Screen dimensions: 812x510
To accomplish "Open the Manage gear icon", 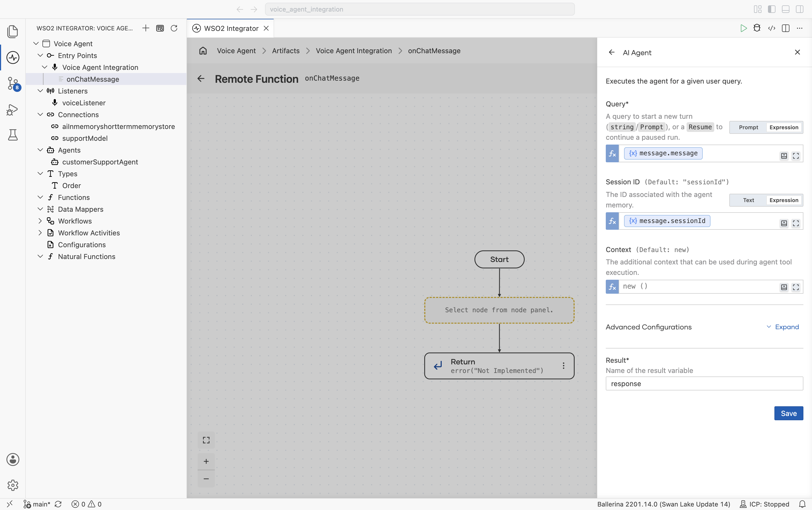I will pos(13,485).
